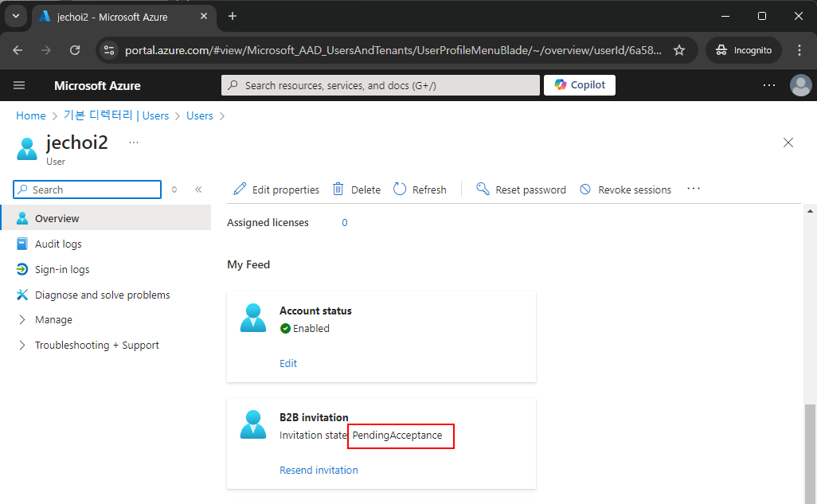Focus the sidebar Search field
The image size is (817, 504).
(x=87, y=189)
